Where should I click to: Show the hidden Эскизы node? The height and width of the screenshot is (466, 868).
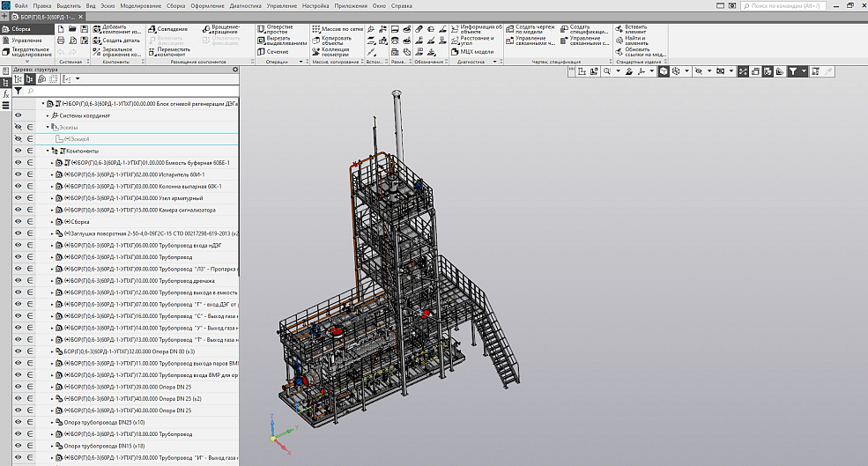18,127
